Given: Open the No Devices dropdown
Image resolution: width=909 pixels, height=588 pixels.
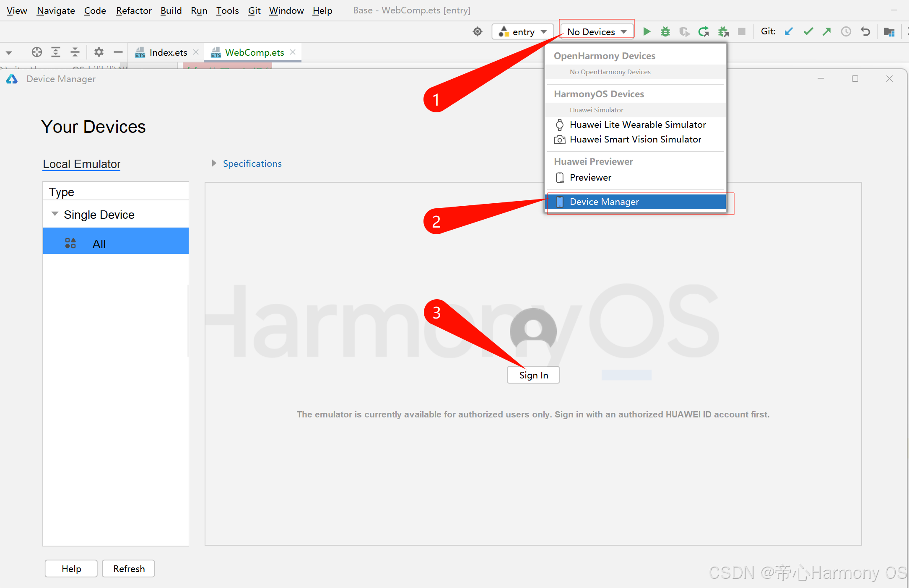Looking at the screenshot, I should (596, 32).
